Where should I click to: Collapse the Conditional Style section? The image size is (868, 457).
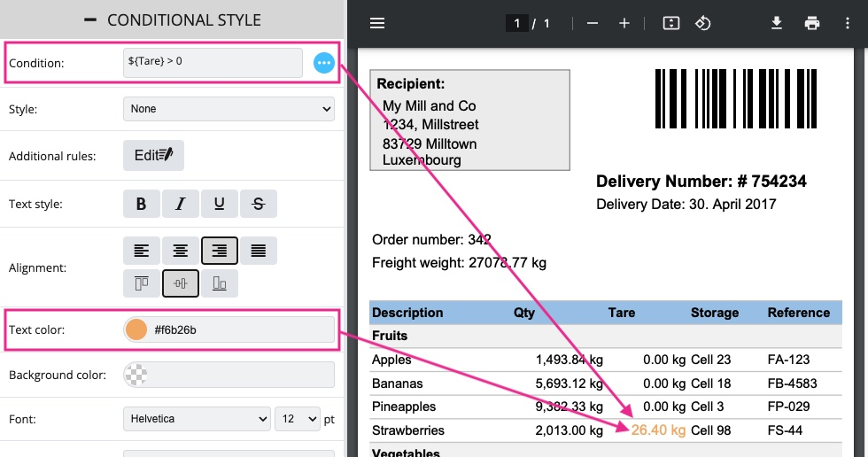point(89,19)
